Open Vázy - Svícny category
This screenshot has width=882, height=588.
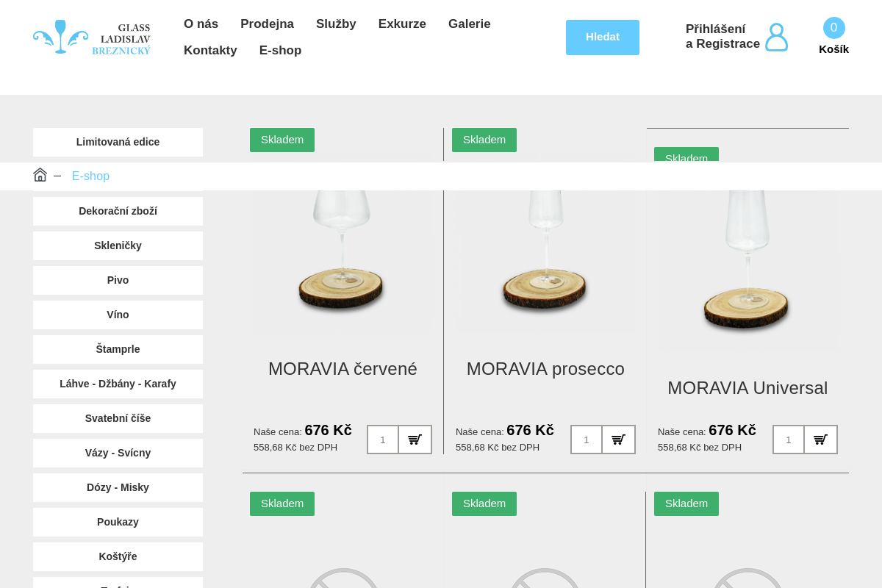pyautogui.click(x=118, y=453)
